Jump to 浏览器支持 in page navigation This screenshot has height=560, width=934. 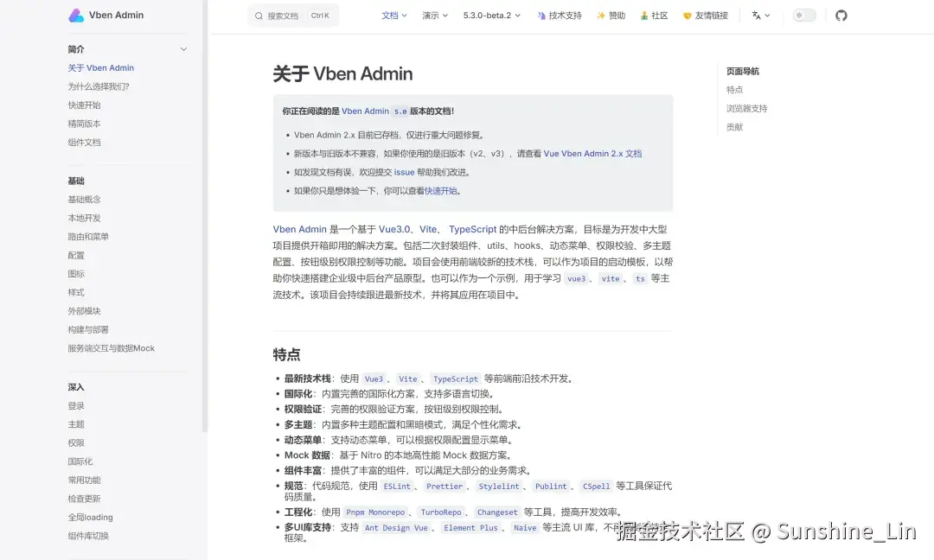tap(746, 108)
